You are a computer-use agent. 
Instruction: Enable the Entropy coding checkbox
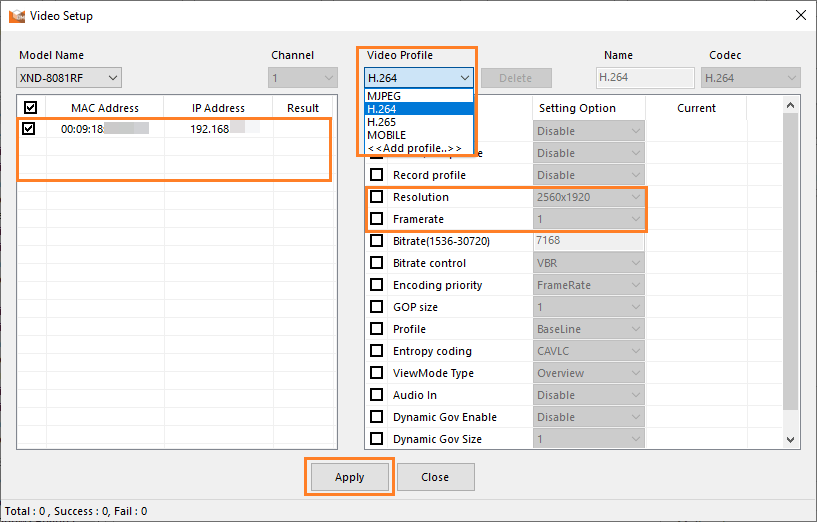click(376, 351)
